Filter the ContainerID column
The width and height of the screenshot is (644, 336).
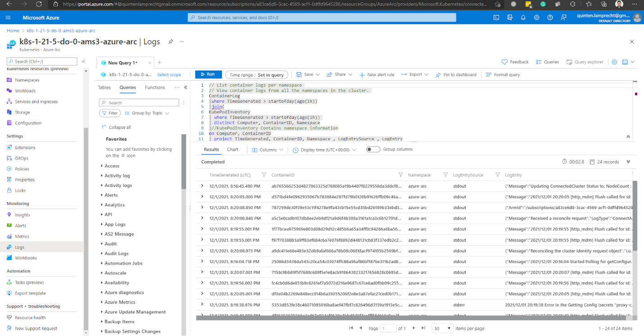[401, 175]
